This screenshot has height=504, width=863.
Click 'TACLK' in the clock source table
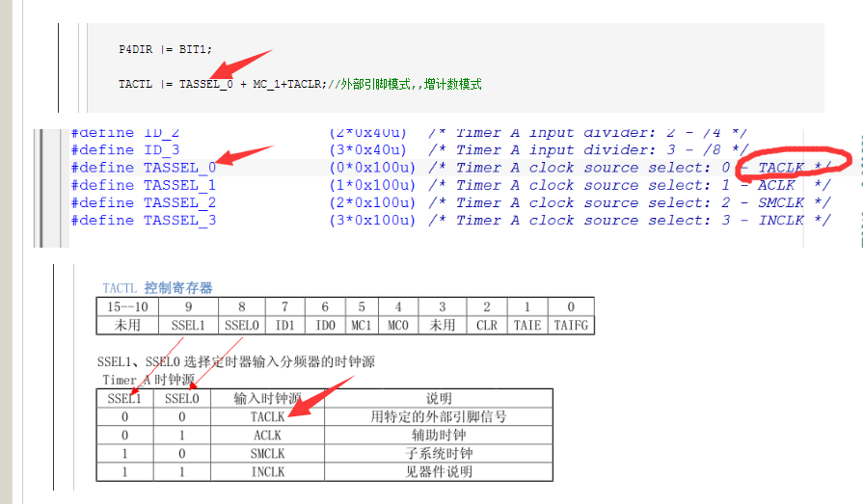point(267,417)
